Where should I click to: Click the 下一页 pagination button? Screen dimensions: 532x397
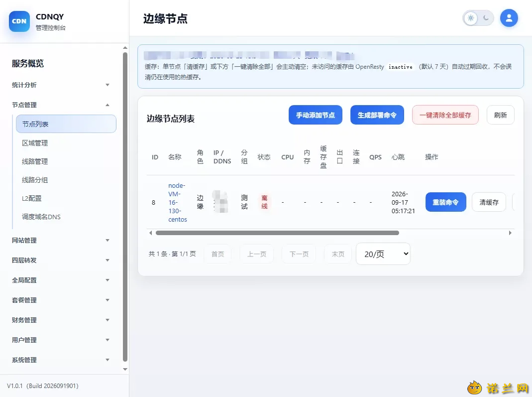(x=299, y=254)
